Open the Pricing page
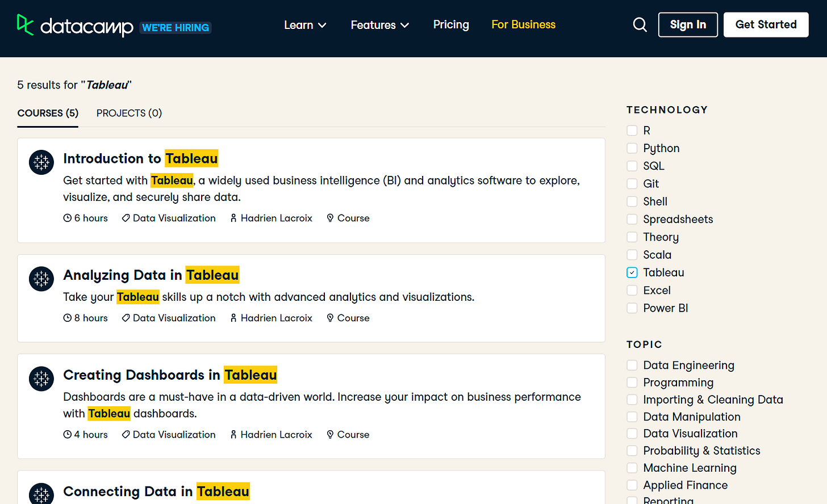 tap(451, 24)
